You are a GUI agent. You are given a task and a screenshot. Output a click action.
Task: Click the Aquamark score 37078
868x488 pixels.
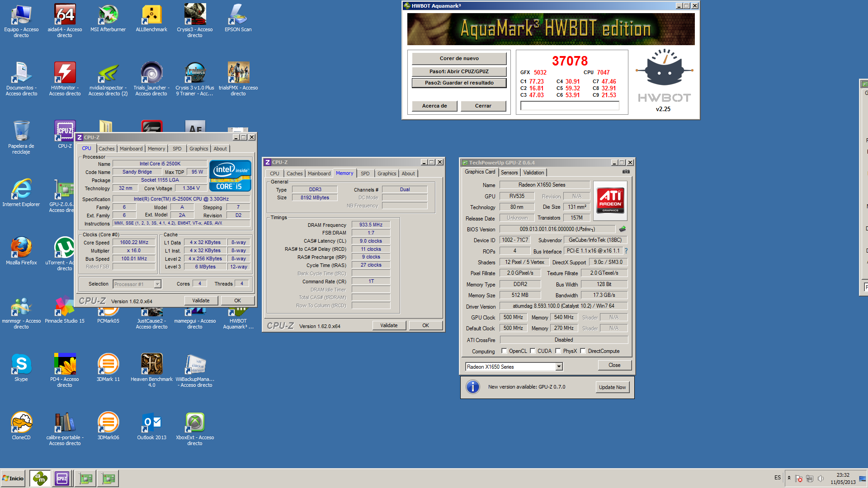(x=570, y=61)
